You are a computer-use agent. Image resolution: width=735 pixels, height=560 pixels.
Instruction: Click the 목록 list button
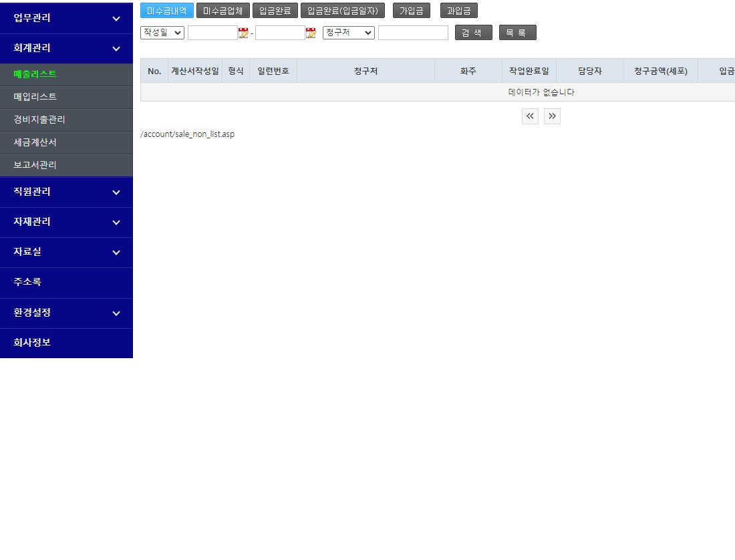click(x=517, y=33)
